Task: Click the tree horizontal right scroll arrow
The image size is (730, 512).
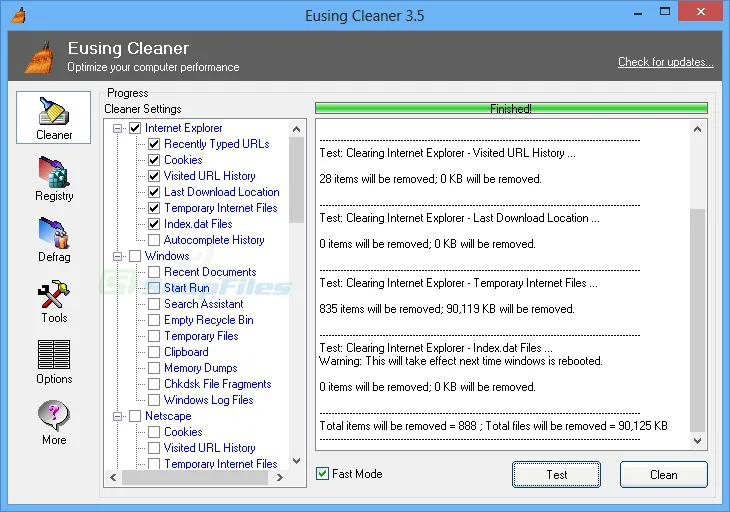Action: pyautogui.click(x=280, y=477)
